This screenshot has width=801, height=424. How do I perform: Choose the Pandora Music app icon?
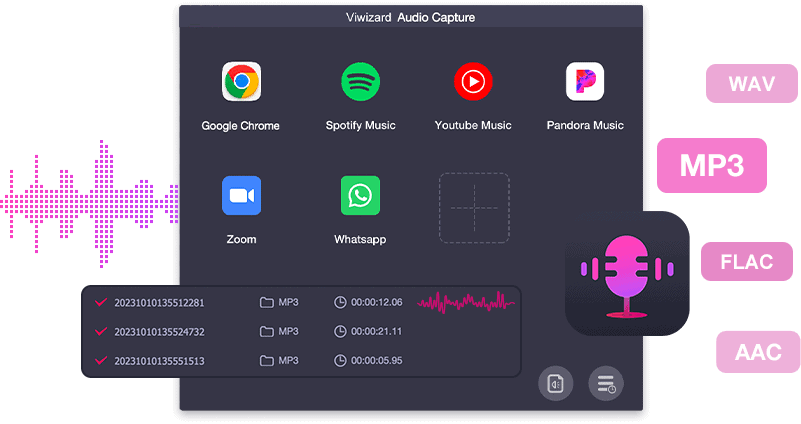point(585,82)
